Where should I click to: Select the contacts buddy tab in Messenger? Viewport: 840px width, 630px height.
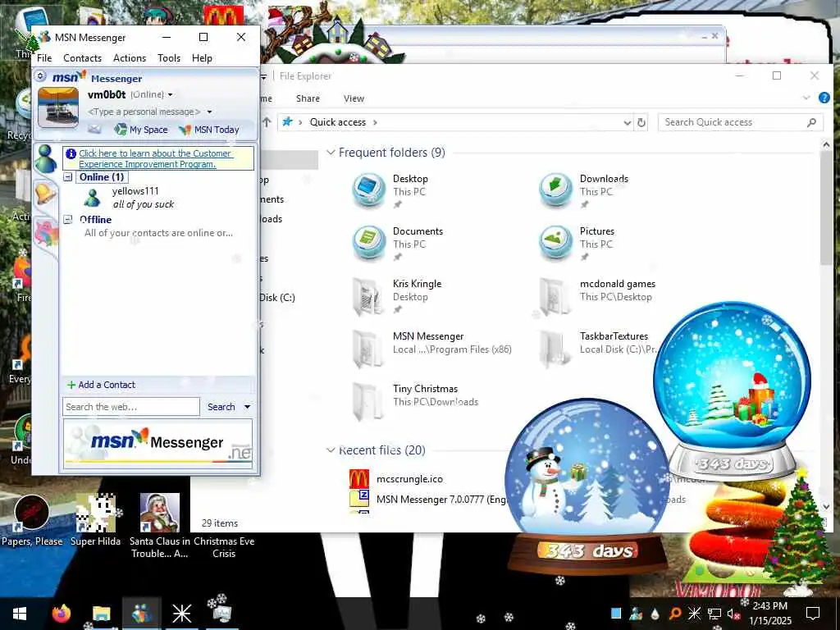point(45,159)
